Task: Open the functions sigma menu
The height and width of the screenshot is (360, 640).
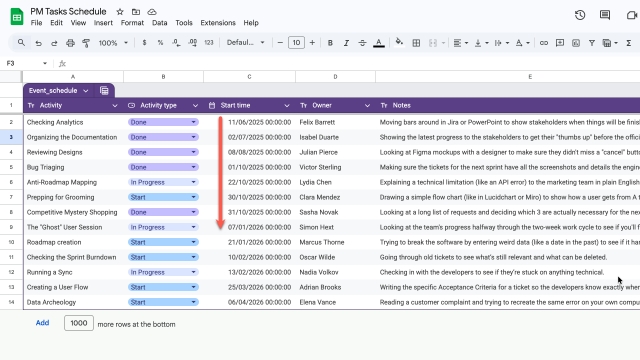Action: (x=629, y=42)
